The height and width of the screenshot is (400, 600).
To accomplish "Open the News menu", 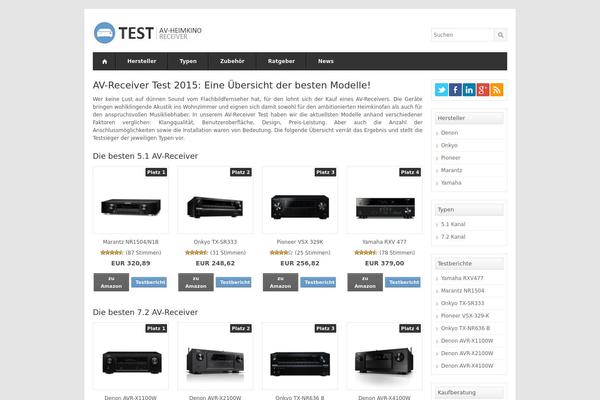I will pos(326,61).
